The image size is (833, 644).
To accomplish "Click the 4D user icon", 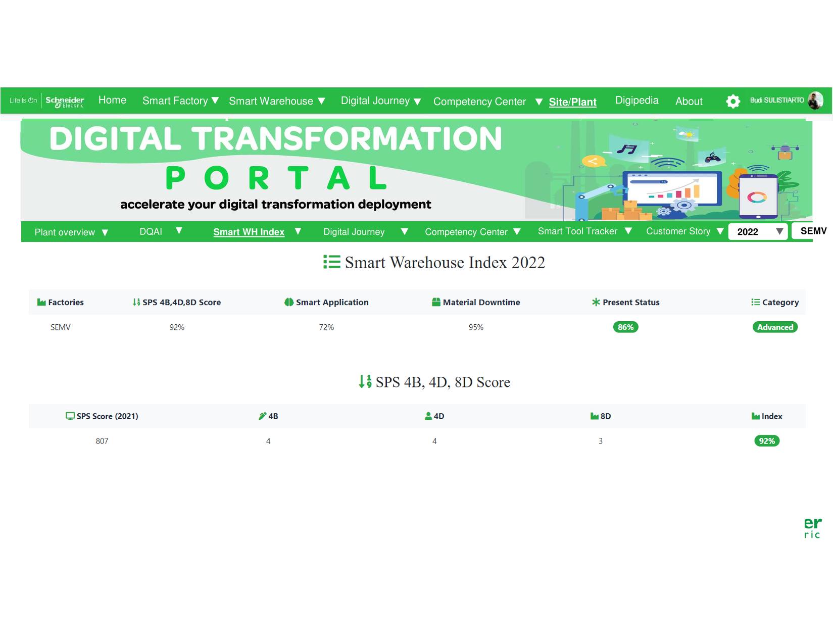I will click(428, 416).
